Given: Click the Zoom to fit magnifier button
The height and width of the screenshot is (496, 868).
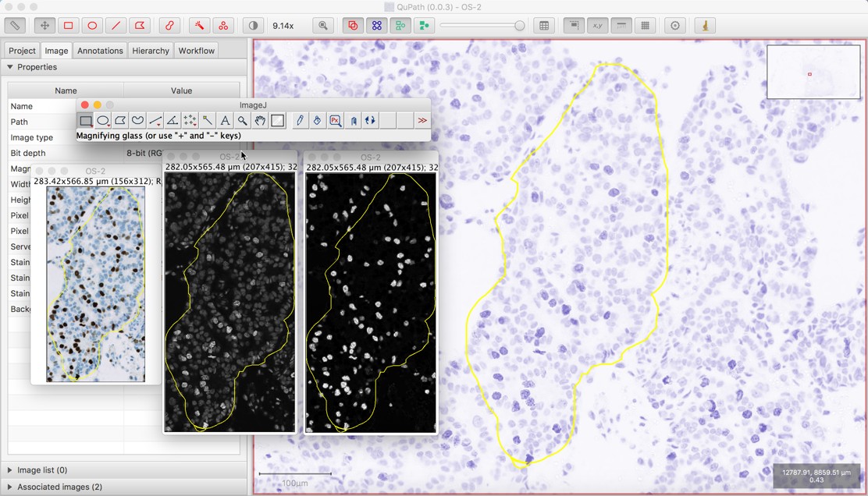Looking at the screenshot, I should (x=322, y=26).
